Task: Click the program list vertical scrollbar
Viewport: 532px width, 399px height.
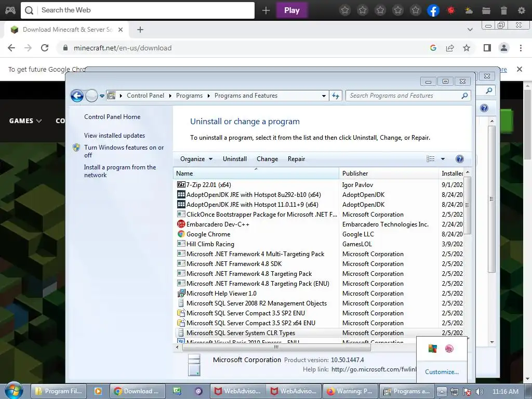Action: (x=467, y=205)
